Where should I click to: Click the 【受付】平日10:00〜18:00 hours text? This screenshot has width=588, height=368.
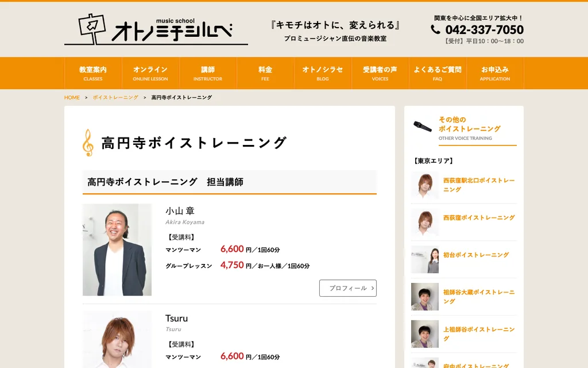point(483,41)
